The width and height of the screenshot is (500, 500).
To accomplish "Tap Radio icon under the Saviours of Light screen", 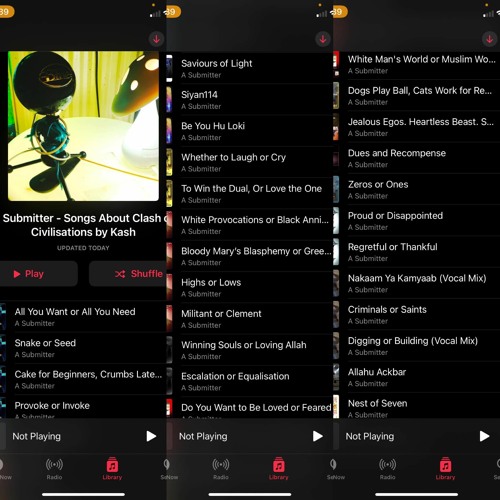I will 221,465.
